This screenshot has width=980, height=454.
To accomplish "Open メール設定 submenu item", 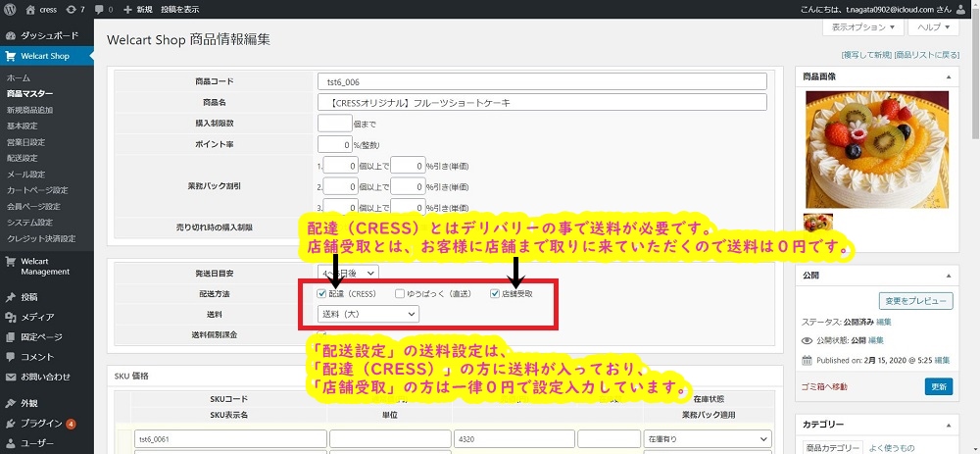I will tap(25, 174).
